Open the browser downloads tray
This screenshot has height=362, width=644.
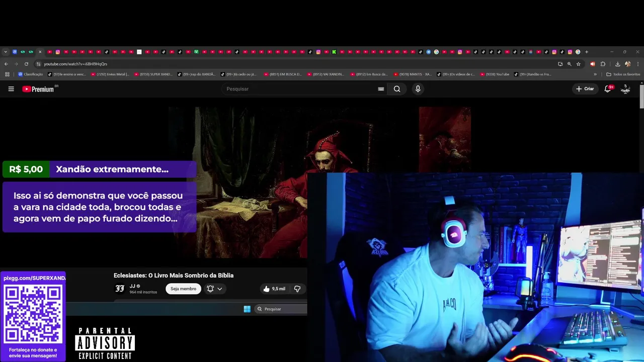617,64
